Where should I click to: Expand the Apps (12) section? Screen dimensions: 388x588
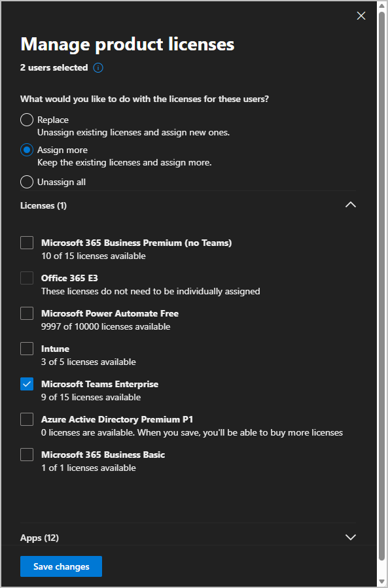pyautogui.click(x=351, y=537)
